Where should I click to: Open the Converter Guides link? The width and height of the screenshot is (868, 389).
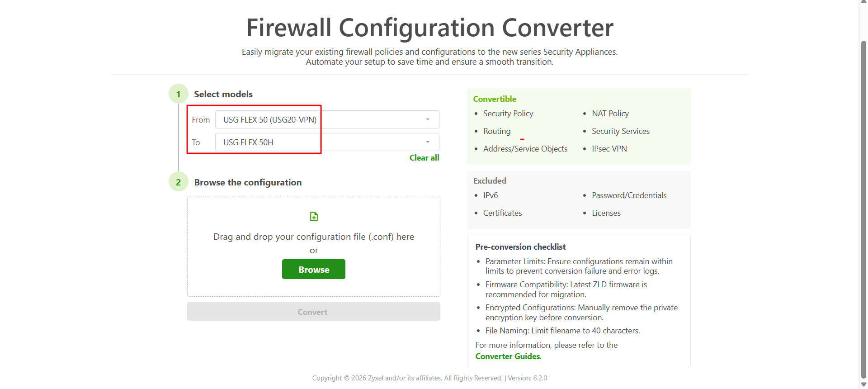(x=508, y=356)
